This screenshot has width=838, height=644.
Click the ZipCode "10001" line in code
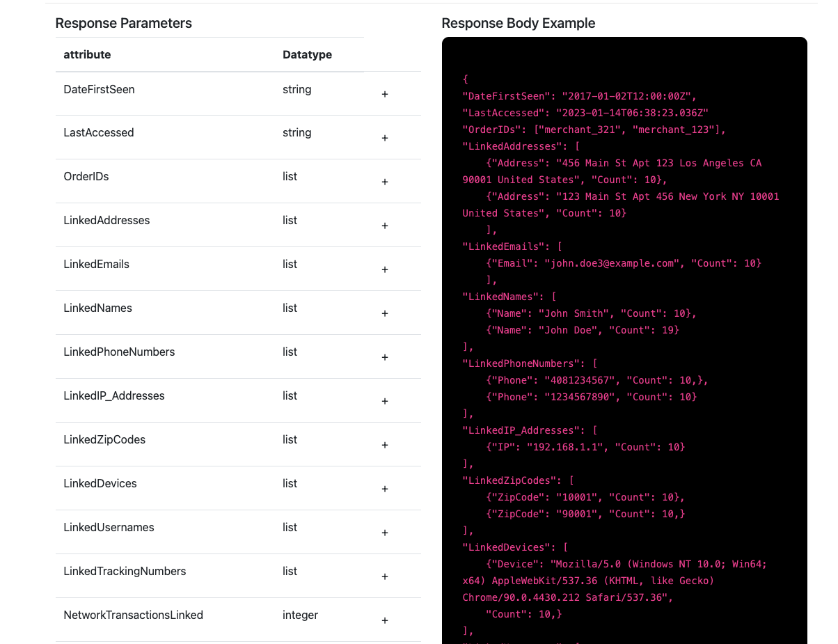point(586,497)
